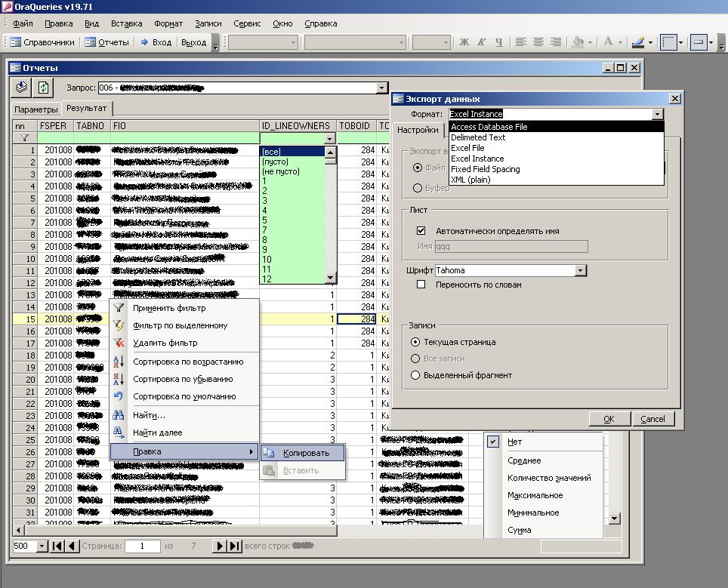
Task: Open the Запрос dropdown arrow
Action: (x=381, y=88)
